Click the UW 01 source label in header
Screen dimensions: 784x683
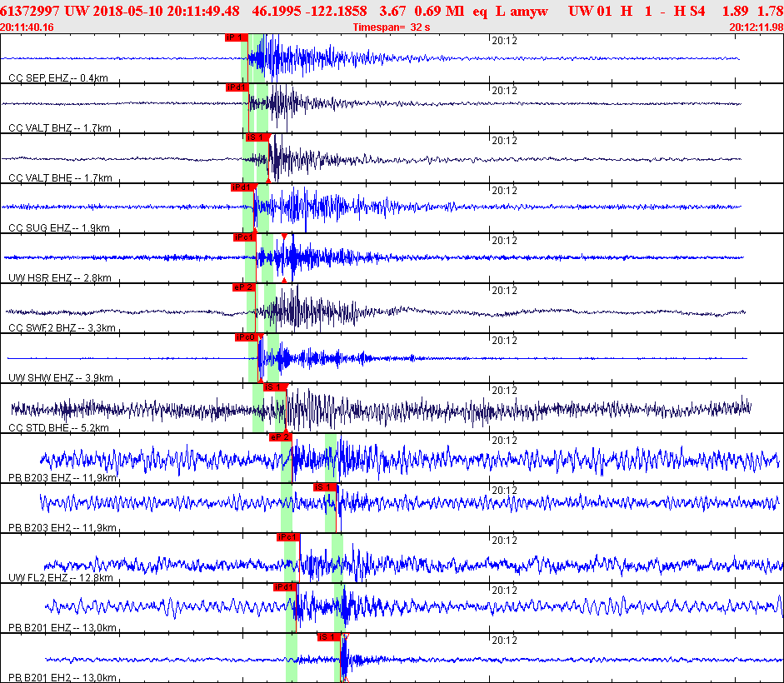(590, 11)
